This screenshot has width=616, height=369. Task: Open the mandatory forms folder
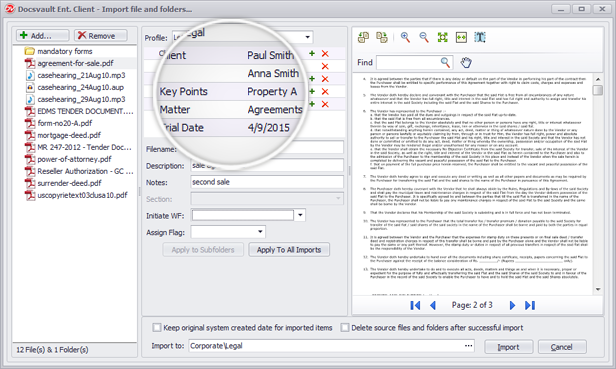(59, 51)
